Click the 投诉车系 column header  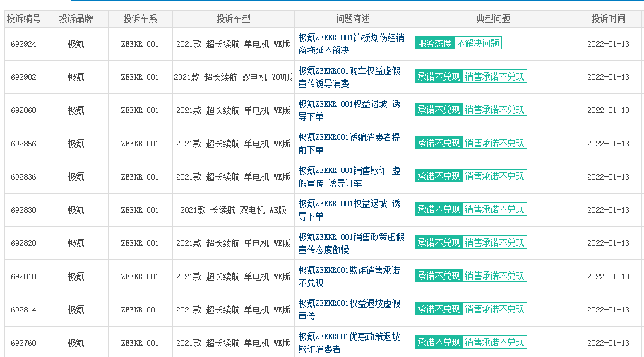(x=140, y=18)
